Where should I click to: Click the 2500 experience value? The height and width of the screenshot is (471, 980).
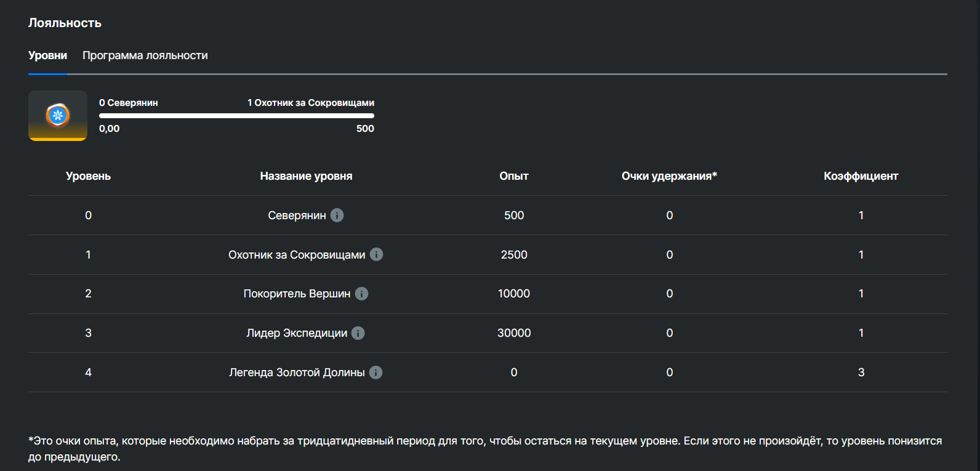514,255
